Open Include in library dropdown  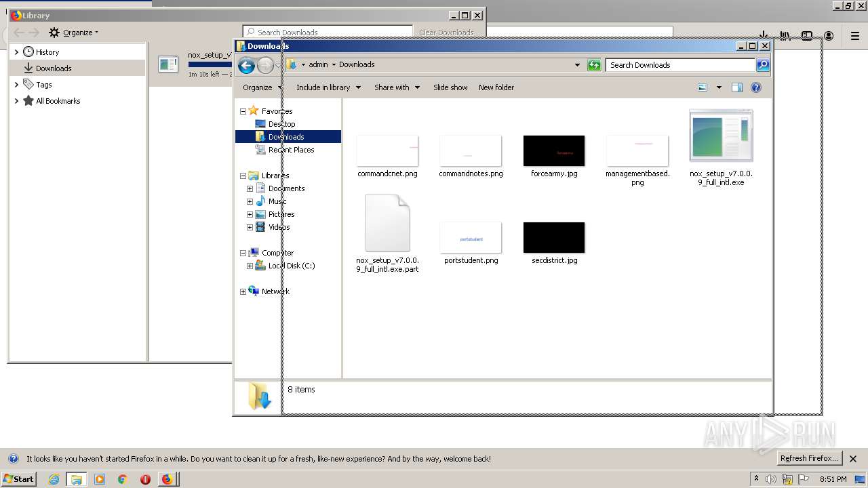point(328,87)
